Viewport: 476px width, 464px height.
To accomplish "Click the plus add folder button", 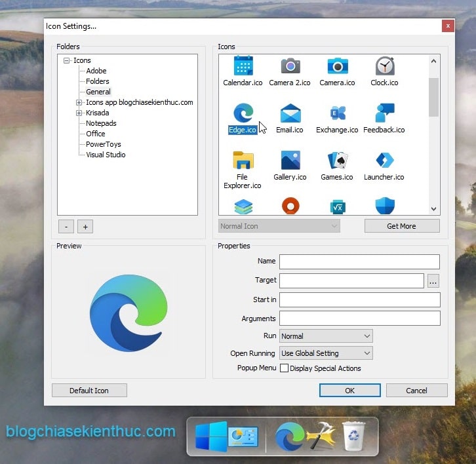I will [x=85, y=227].
